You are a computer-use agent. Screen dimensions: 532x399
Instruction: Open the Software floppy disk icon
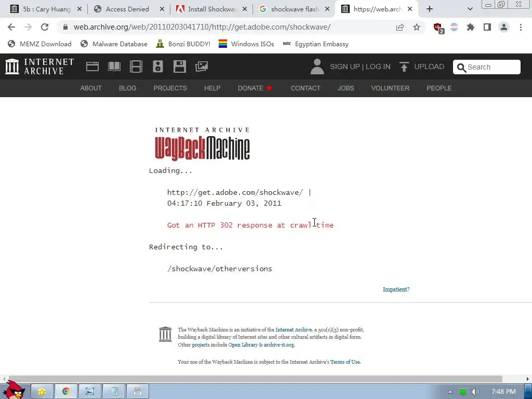click(179, 66)
